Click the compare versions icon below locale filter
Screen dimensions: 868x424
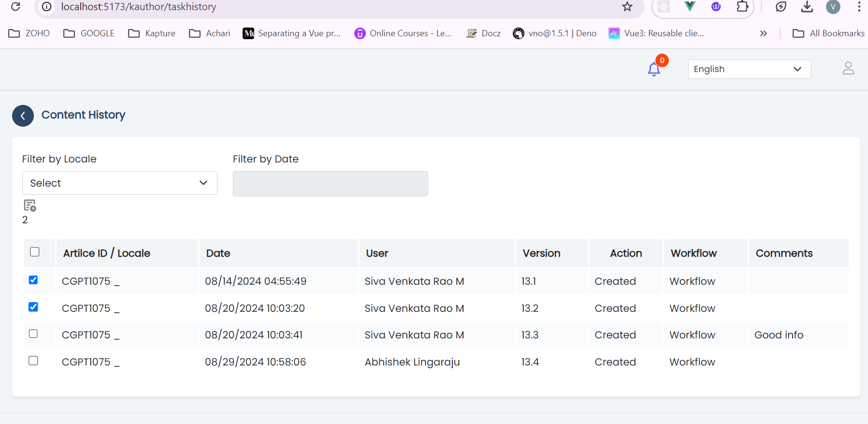click(30, 205)
